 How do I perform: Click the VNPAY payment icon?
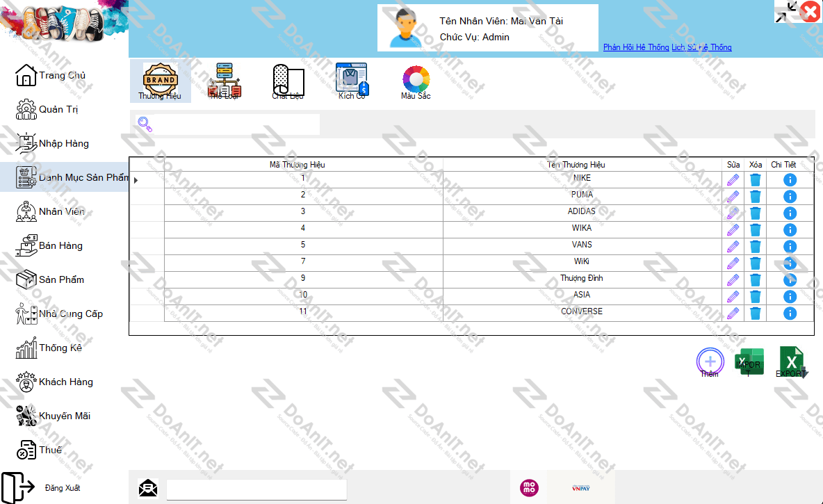click(581, 488)
